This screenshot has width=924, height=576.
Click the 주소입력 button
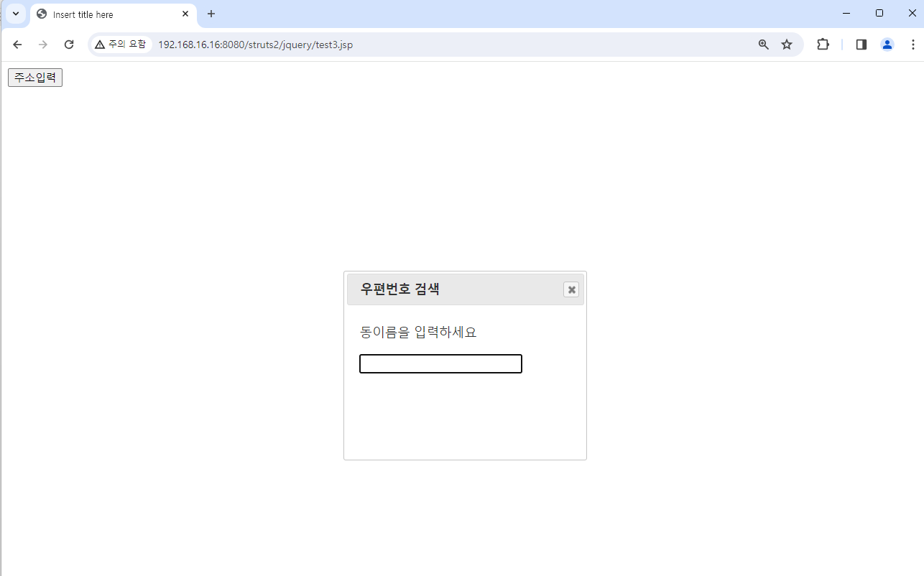pos(35,78)
